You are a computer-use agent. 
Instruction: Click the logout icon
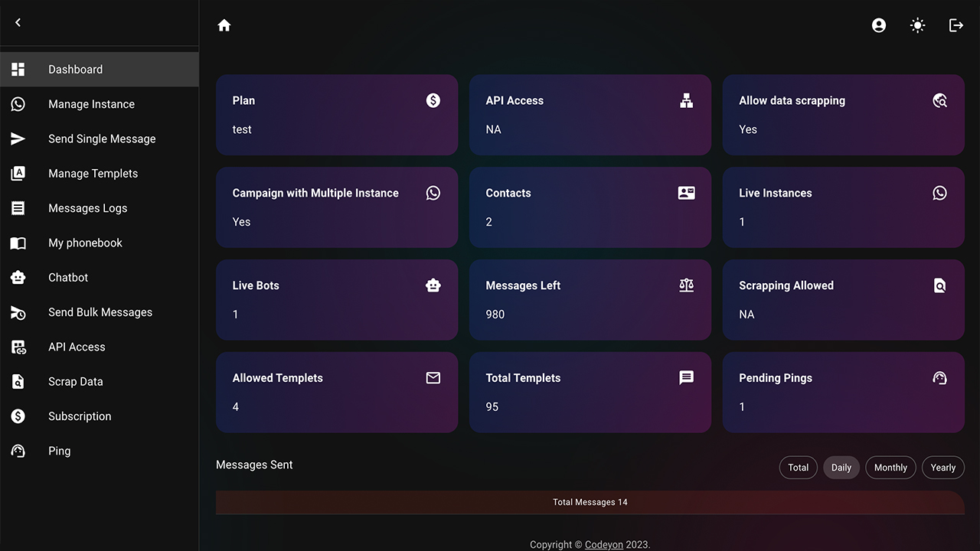tap(956, 25)
